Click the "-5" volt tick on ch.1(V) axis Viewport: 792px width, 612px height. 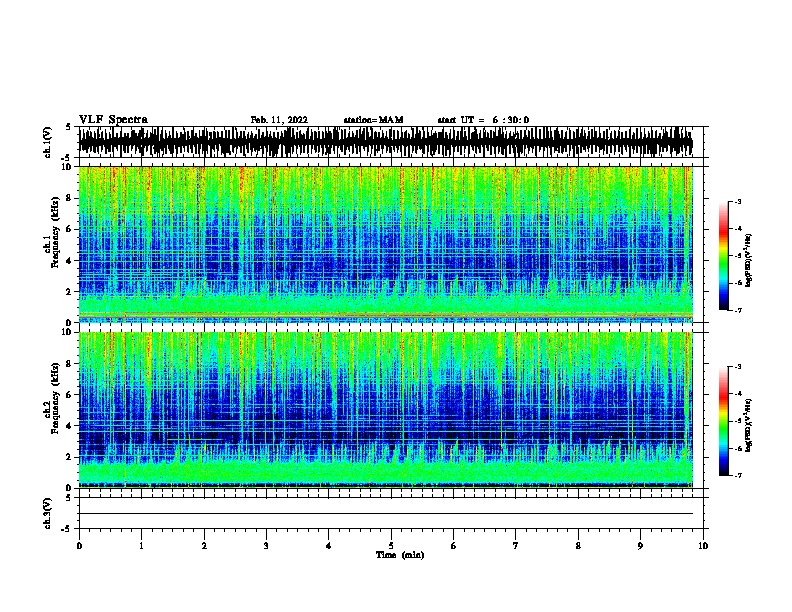(66, 158)
